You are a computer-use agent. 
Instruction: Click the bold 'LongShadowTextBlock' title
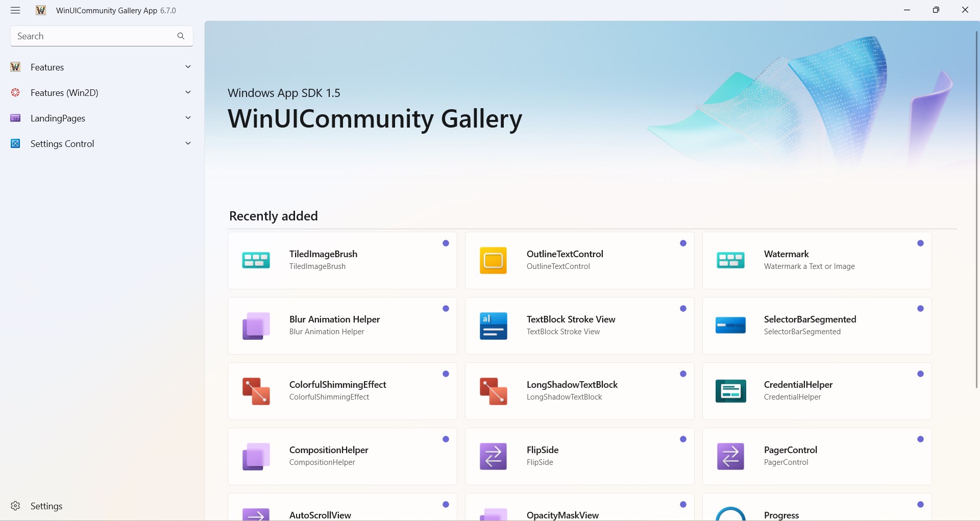coord(572,385)
